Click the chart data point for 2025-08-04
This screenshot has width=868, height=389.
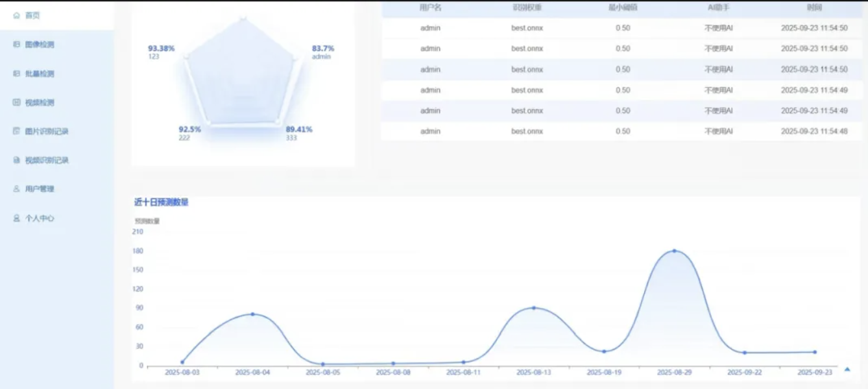[252, 314]
